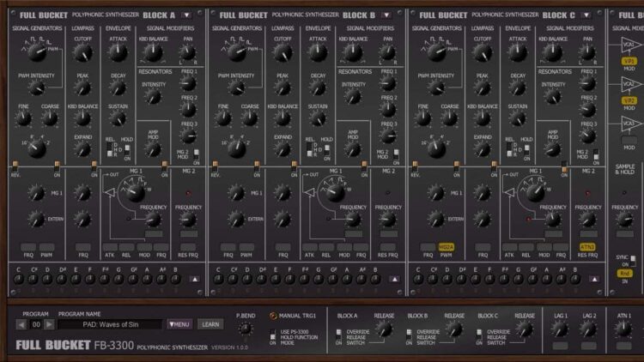Screen dimensions: 644x362
Task: Click Block A Fine tune knob
Action: (23, 118)
